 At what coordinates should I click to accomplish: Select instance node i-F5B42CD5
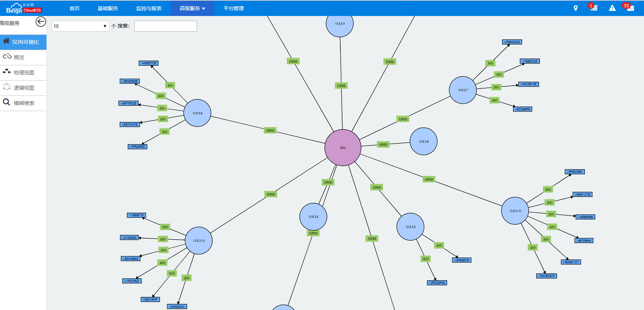click(512, 42)
